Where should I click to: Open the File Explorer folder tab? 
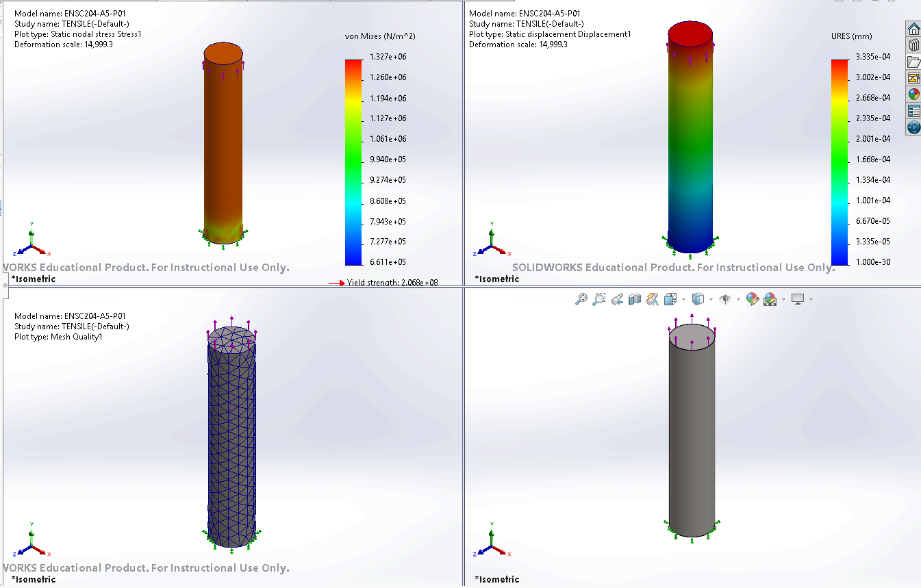click(x=913, y=62)
